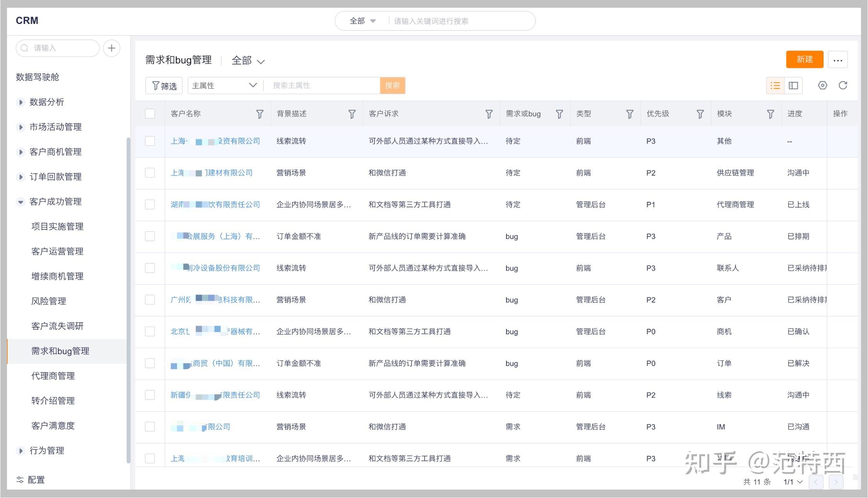Open customer link ending 饮有限责任公司

[215, 204]
